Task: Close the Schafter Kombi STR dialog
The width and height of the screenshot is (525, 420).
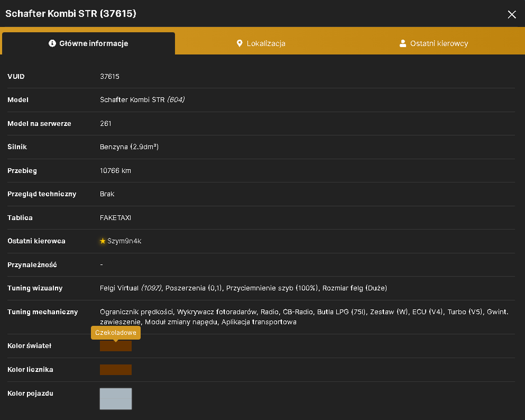Action: point(512,15)
